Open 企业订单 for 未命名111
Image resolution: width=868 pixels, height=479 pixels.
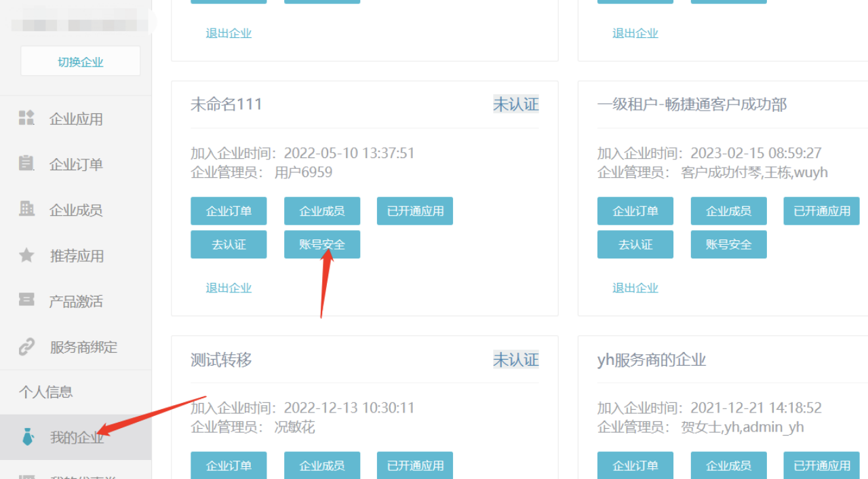[229, 211]
